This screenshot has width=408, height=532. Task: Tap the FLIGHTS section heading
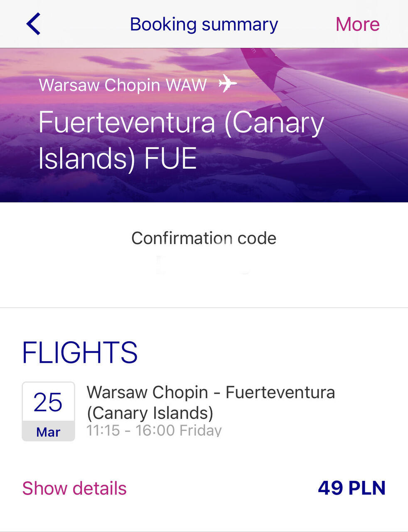point(80,352)
